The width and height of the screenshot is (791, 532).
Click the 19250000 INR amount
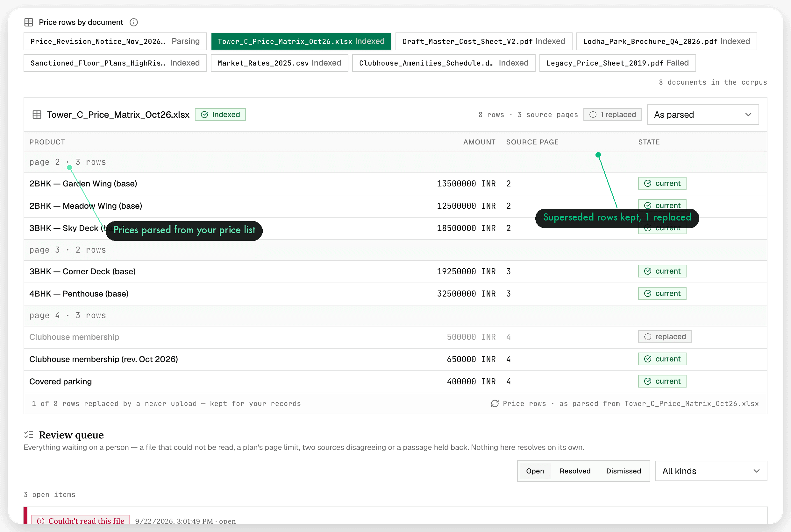point(466,271)
